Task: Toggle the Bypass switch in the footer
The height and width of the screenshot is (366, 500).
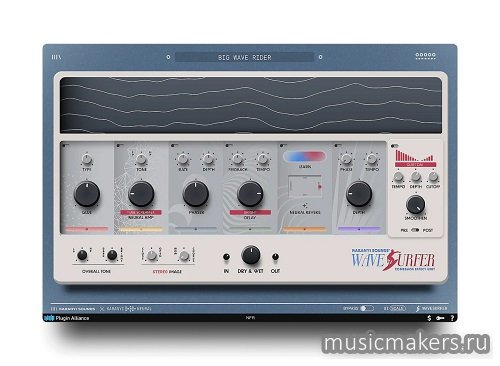Action: click(x=367, y=308)
